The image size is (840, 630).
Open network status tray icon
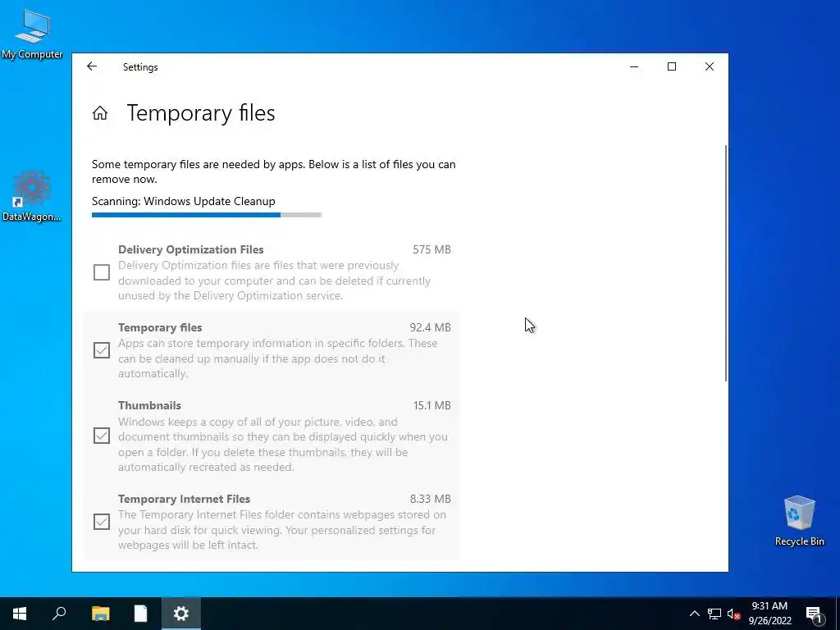(714, 614)
